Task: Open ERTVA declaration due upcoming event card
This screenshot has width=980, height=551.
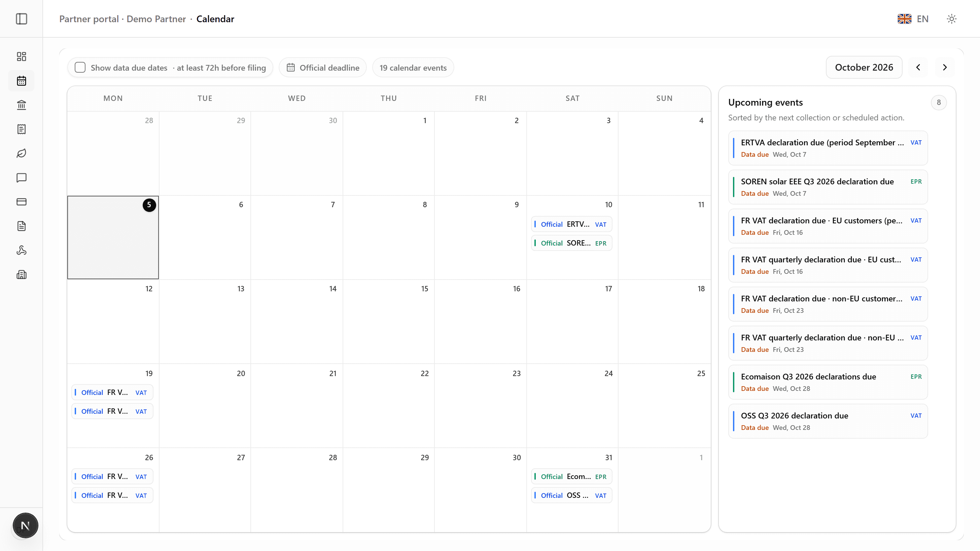Action: (828, 148)
